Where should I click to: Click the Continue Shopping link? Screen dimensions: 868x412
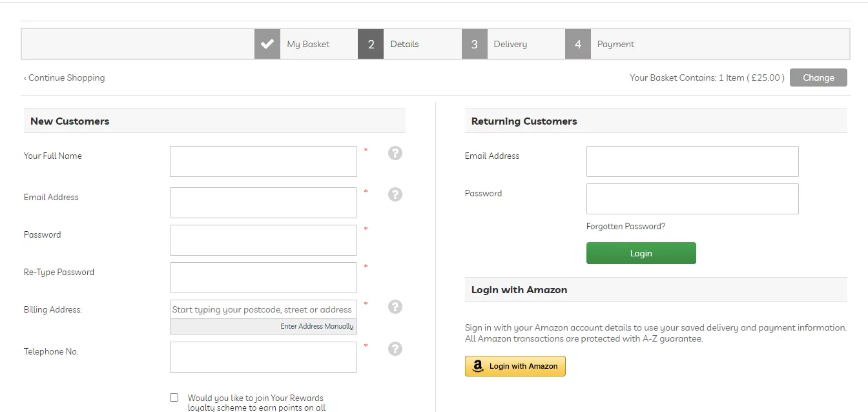[64, 77]
